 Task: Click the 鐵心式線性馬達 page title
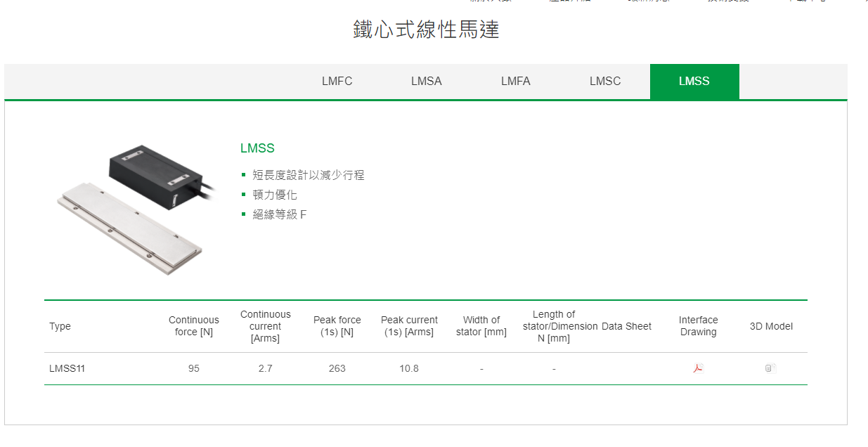[426, 30]
